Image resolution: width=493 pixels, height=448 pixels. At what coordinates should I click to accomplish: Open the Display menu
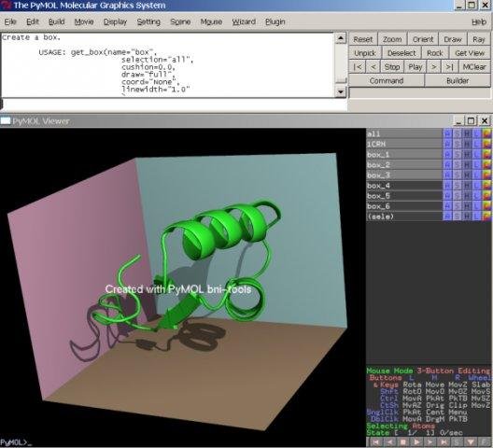(x=115, y=21)
